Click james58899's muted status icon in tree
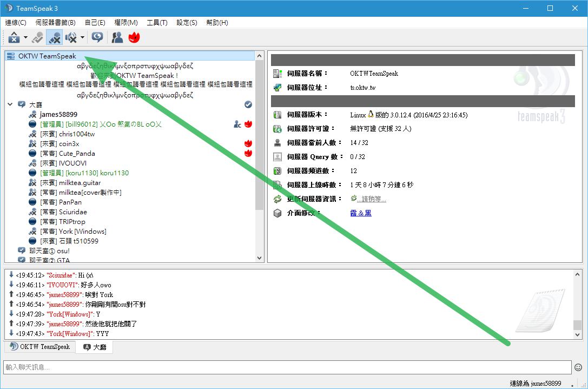The image size is (588, 389). tap(32, 114)
